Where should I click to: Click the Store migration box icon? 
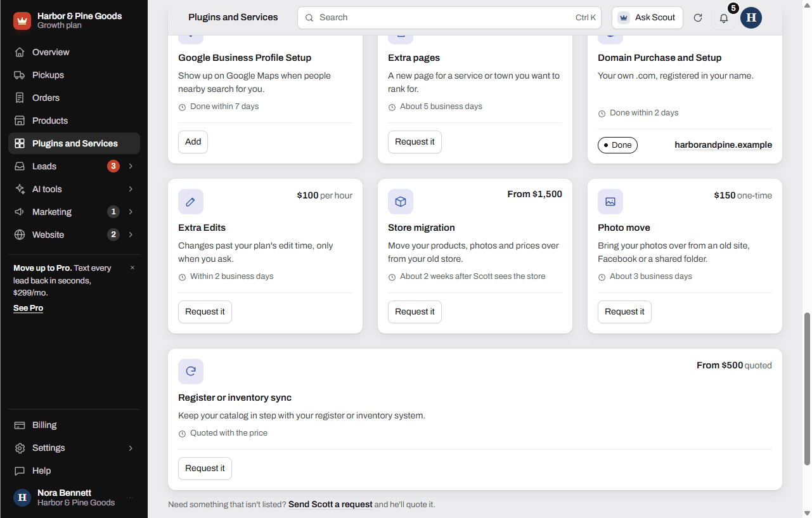(401, 202)
